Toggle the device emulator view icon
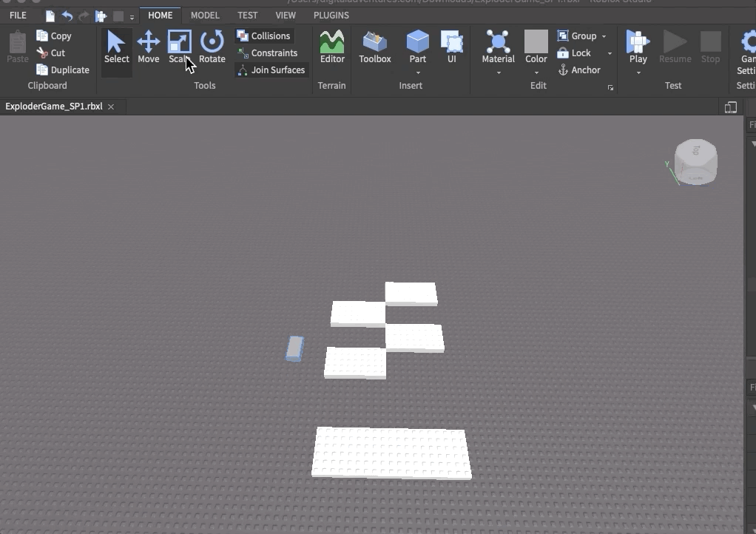Image resolution: width=756 pixels, height=534 pixels. tap(730, 107)
